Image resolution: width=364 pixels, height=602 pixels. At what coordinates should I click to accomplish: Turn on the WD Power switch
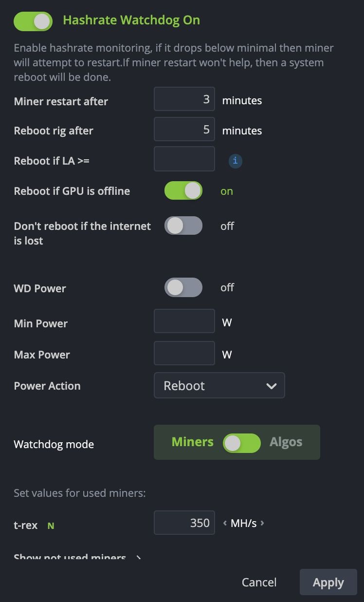click(183, 287)
